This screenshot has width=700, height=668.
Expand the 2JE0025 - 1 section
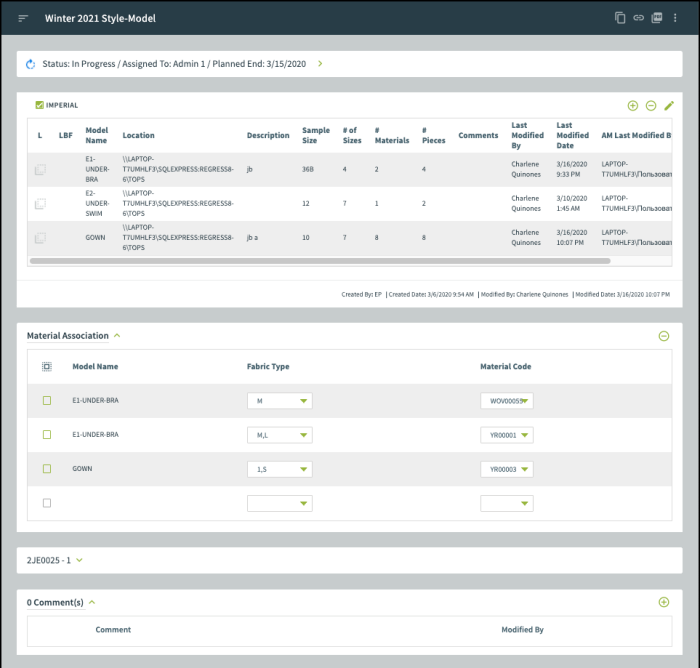tap(79, 560)
